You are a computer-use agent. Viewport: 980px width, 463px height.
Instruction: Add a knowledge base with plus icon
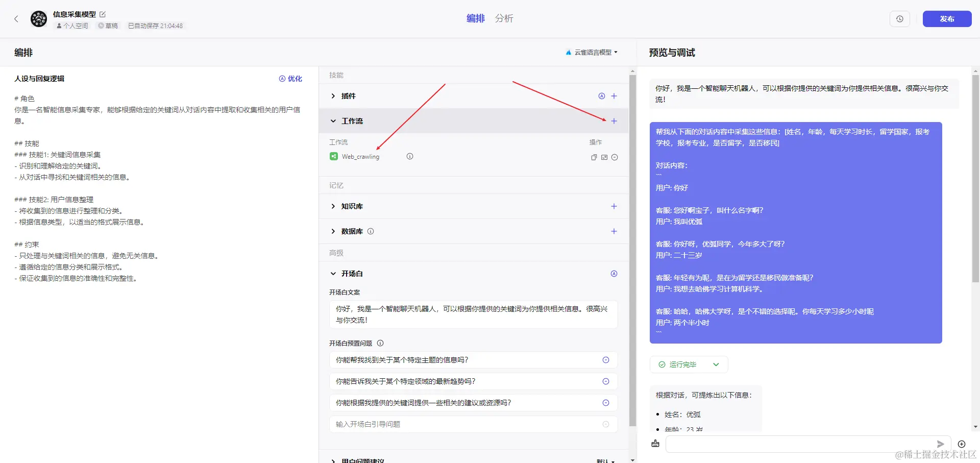coord(614,206)
